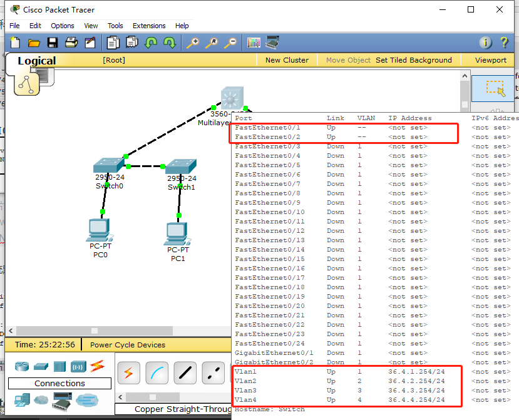Click the Move Object button

coord(348,60)
